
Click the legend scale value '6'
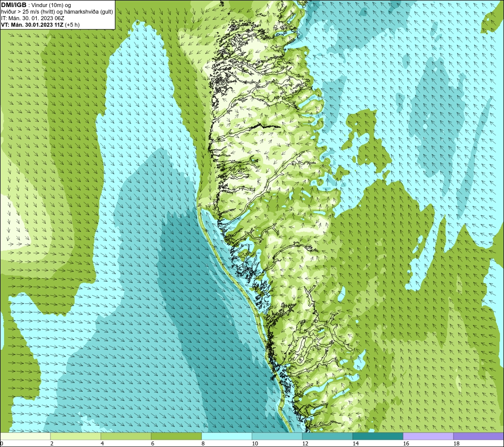click(x=153, y=444)
